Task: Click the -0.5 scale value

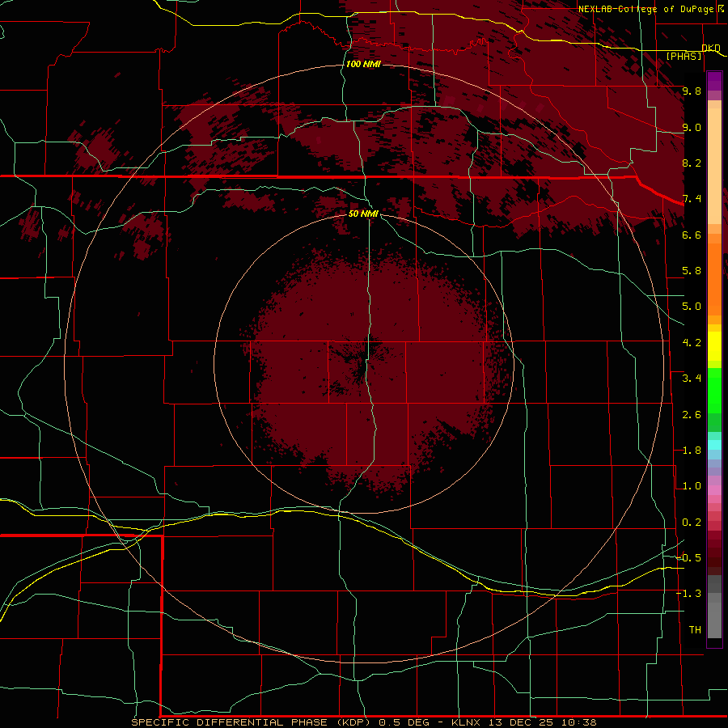Action: [688, 558]
